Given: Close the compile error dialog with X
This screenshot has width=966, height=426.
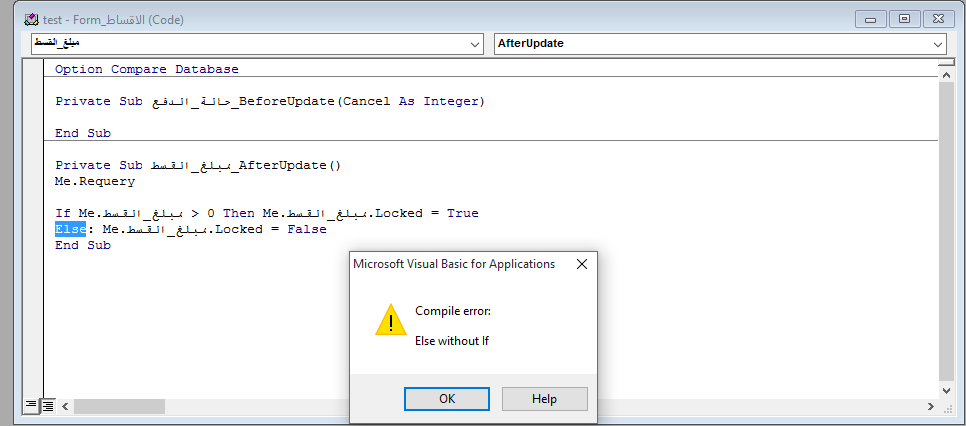Looking at the screenshot, I should click(582, 264).
